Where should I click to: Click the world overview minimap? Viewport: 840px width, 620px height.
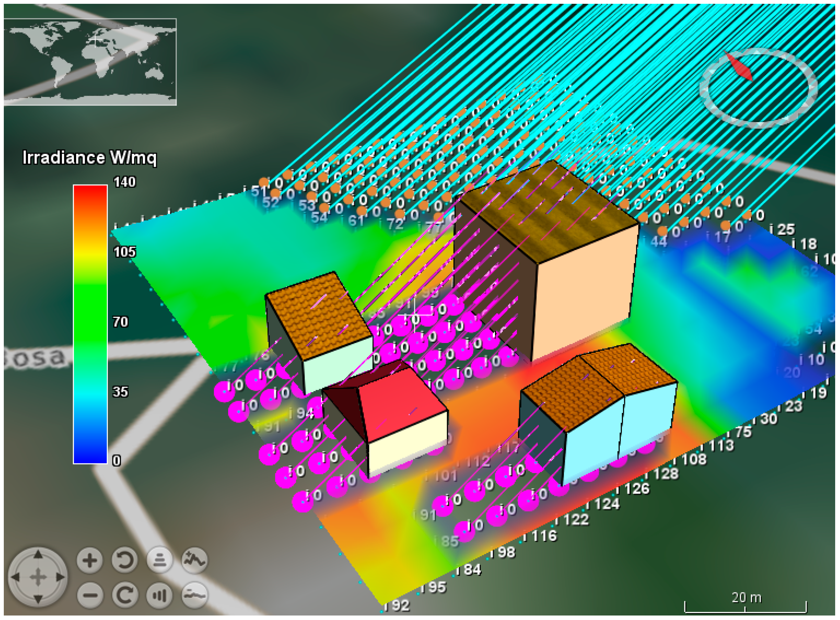pos(90,62)
